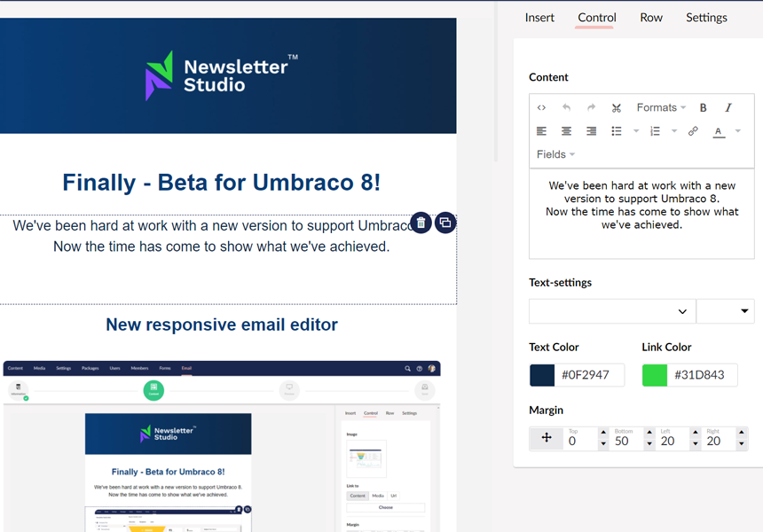This screenshot has height=532, width=763.
Task: Insert or edit a link
Action: pos(693,131)
